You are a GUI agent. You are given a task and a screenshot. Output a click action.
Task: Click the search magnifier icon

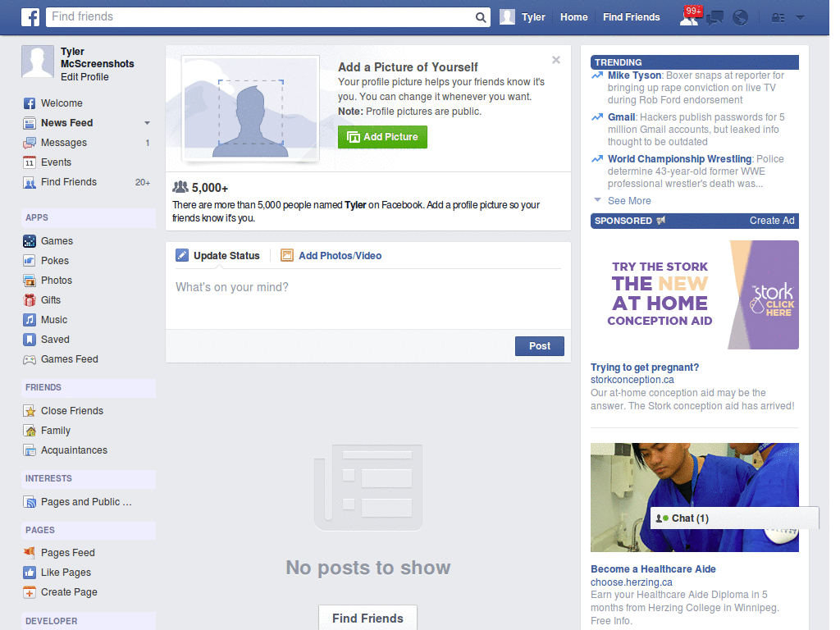point(481,18)
